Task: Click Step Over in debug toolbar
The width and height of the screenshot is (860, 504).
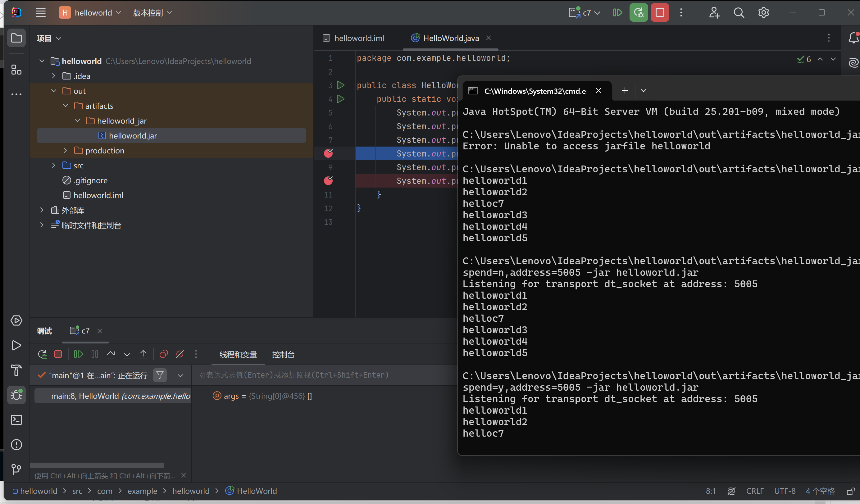Action: coord(111,354)
